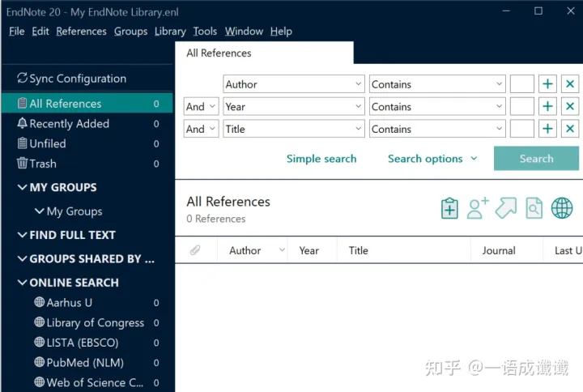
Task: Collapse the My Groups subgroup
Action: [40, 211]
